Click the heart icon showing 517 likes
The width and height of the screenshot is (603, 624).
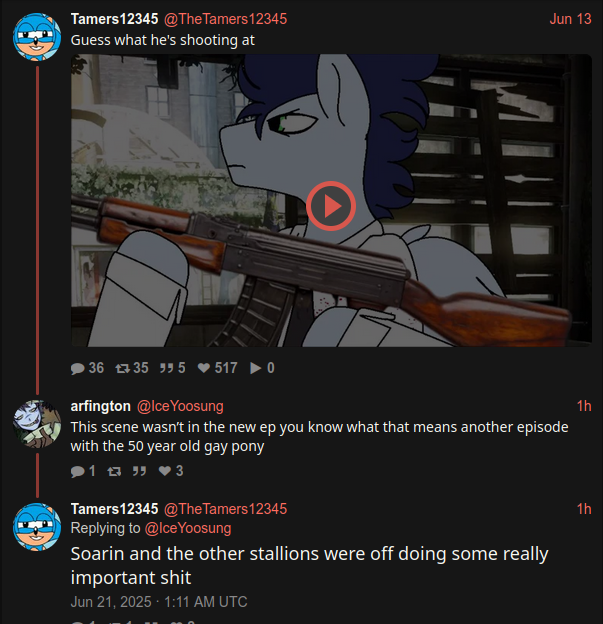[x=204, y=368]
